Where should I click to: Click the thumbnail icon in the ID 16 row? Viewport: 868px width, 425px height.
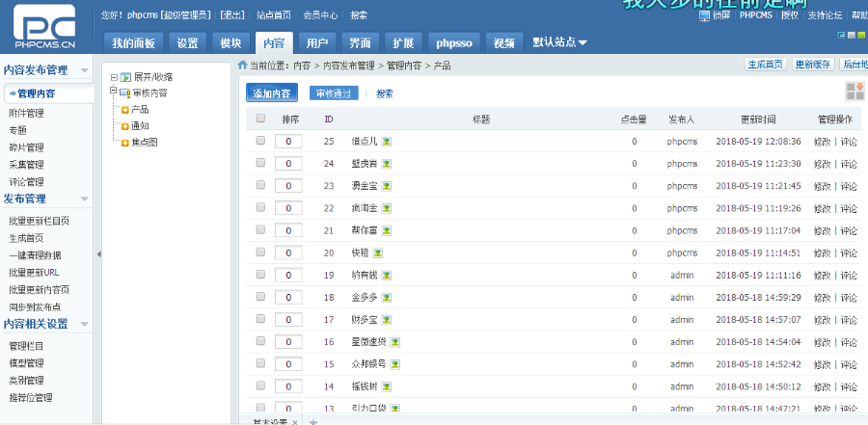tap(395, 341)
